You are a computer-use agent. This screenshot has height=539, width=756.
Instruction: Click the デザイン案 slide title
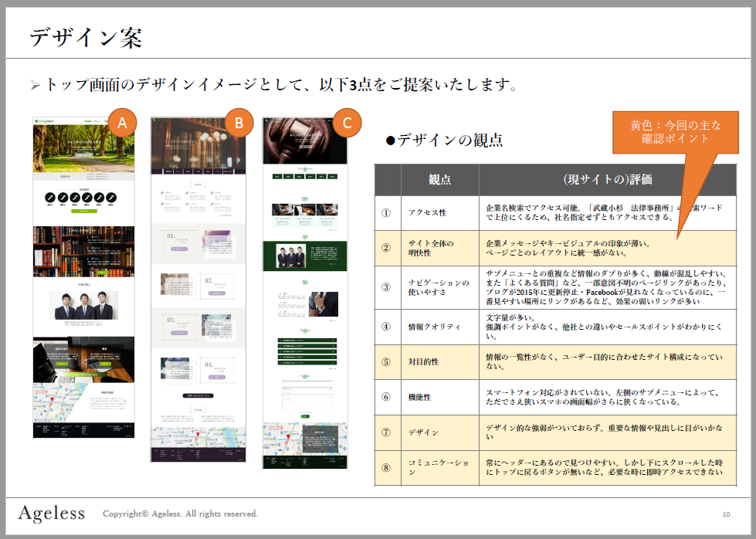86,37
